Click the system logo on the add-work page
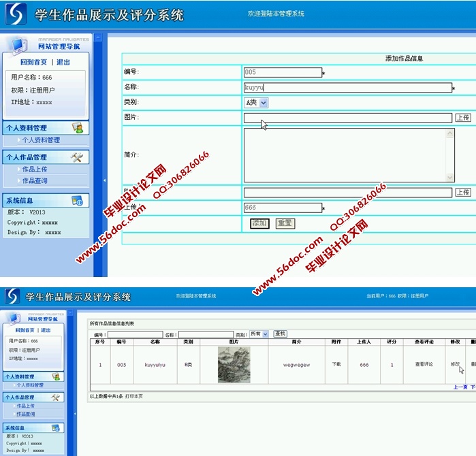The height and width of the screenshot is (456, 476). pyautogui.click(x=16, y=14)
